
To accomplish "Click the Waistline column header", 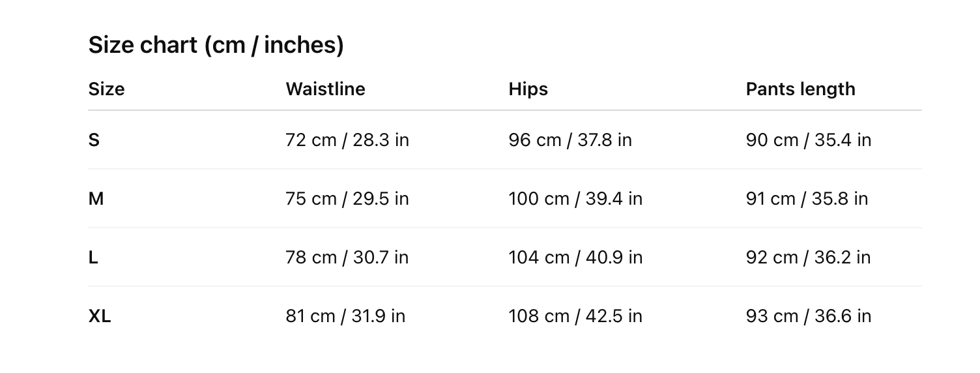I will pyautogui.click(x=325, y=89).
